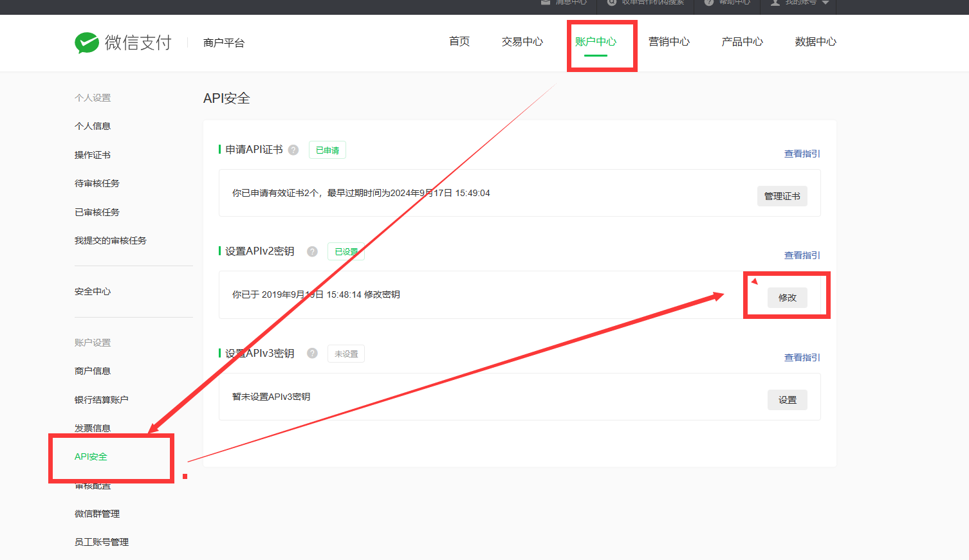Click the 修改密钥 timestamp text
The image size is (969, 560).
pos(316,294)
